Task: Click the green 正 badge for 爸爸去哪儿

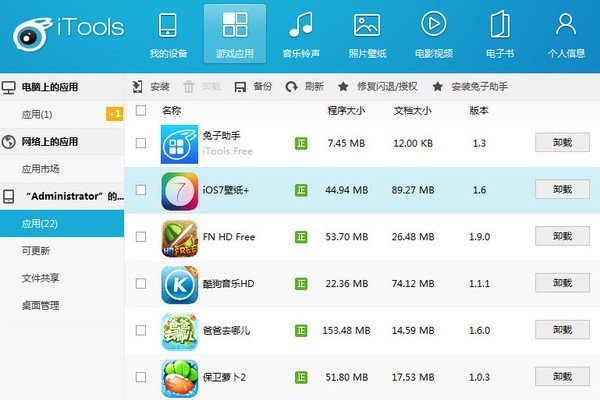Action: click(x=301, y=330)
